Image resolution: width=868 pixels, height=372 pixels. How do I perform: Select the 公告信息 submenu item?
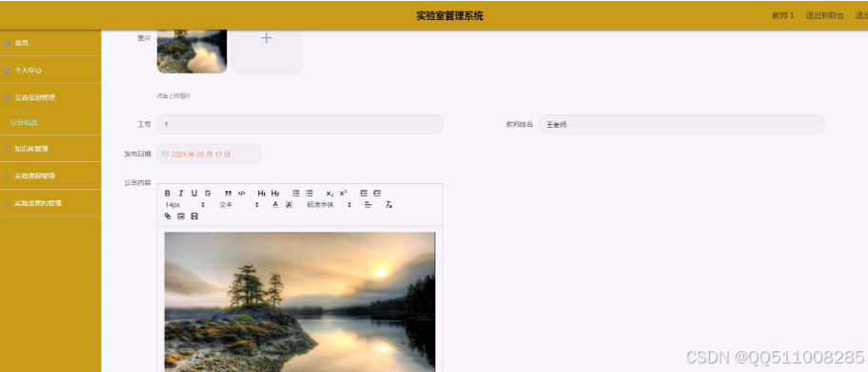(24, 122)
